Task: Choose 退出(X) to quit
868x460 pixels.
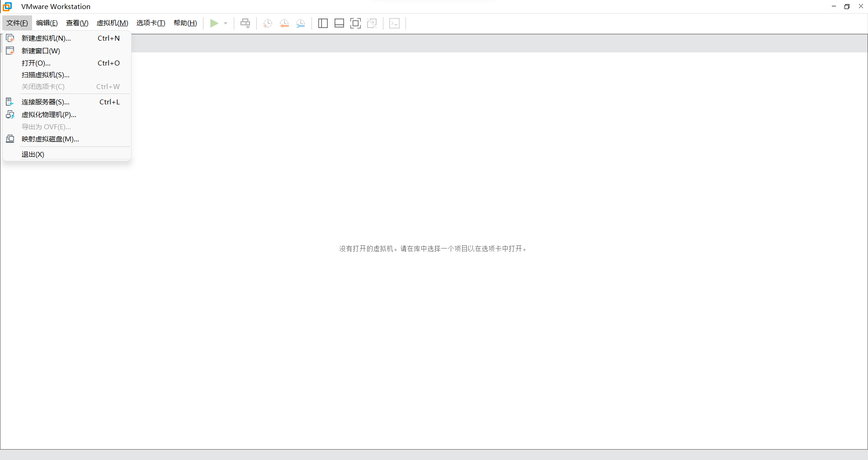Action: tap(67, 154)
